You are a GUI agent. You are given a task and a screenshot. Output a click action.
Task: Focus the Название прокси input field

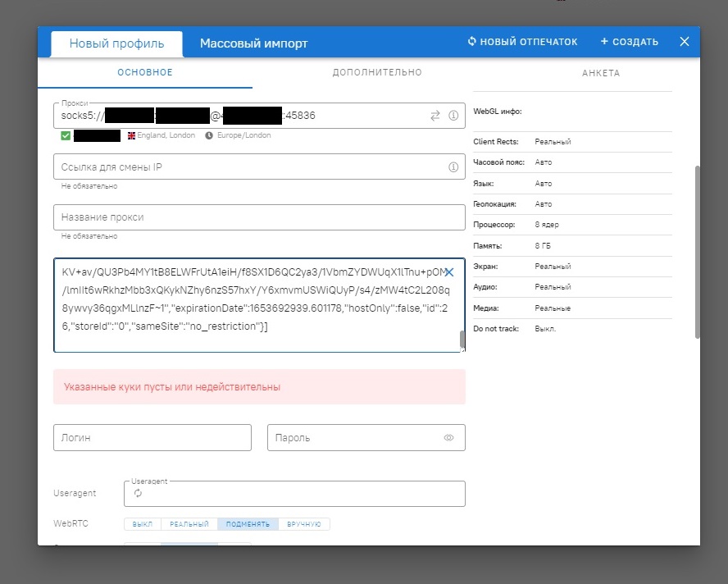pos(259,217)
